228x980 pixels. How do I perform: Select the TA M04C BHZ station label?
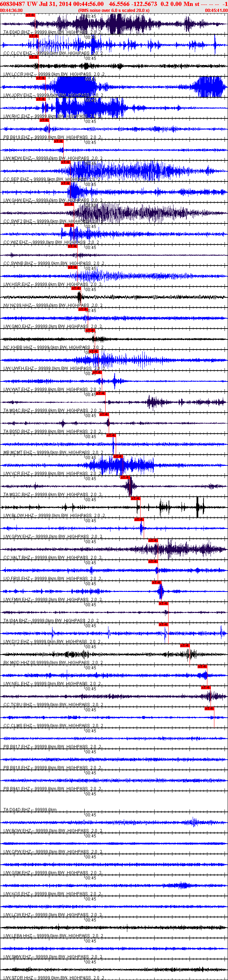[52, 410]
